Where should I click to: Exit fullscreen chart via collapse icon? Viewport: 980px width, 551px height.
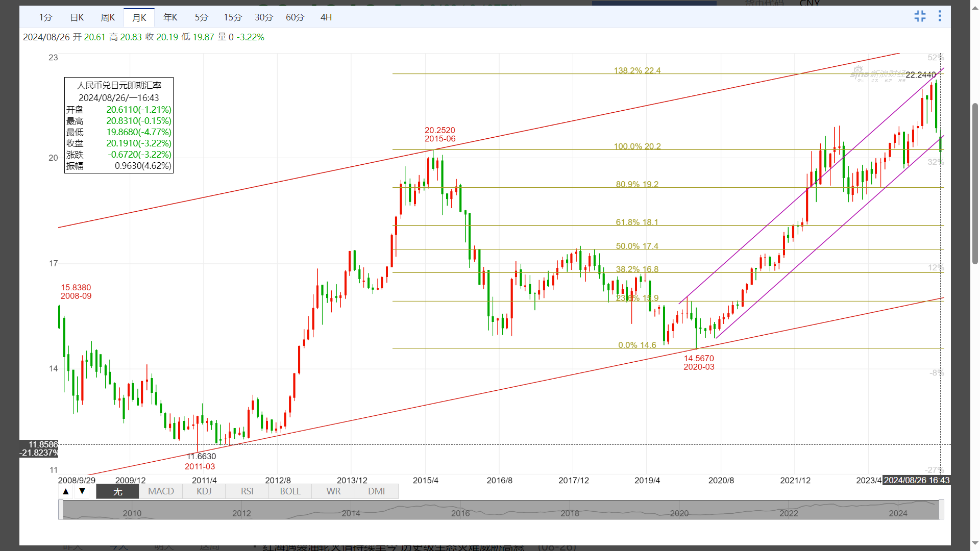click(x=920, y=16)
